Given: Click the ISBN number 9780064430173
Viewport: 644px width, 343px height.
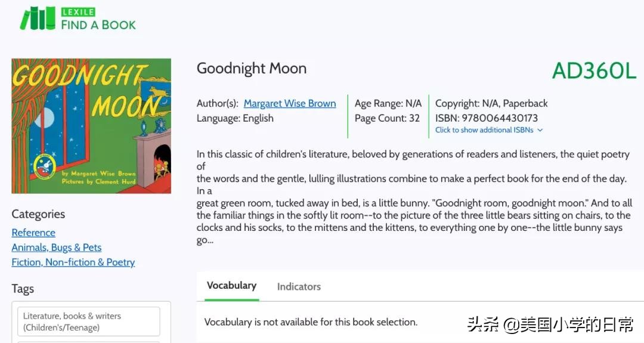Looking at the screenshot, I should (x=500, y=118).
